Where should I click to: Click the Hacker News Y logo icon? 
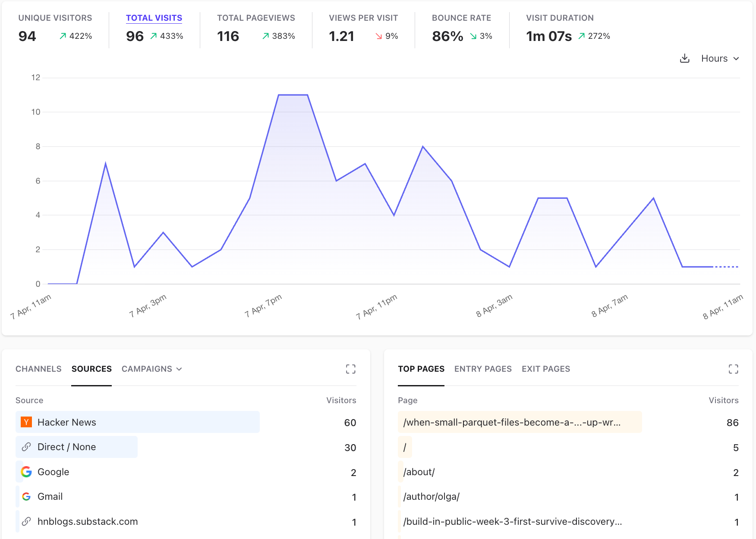point(26,422)
